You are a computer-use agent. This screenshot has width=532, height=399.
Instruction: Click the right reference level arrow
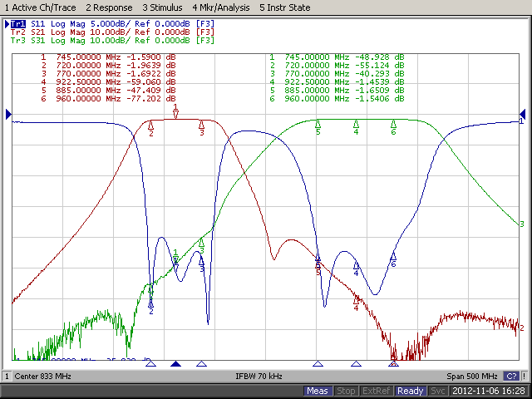point(523,115)
